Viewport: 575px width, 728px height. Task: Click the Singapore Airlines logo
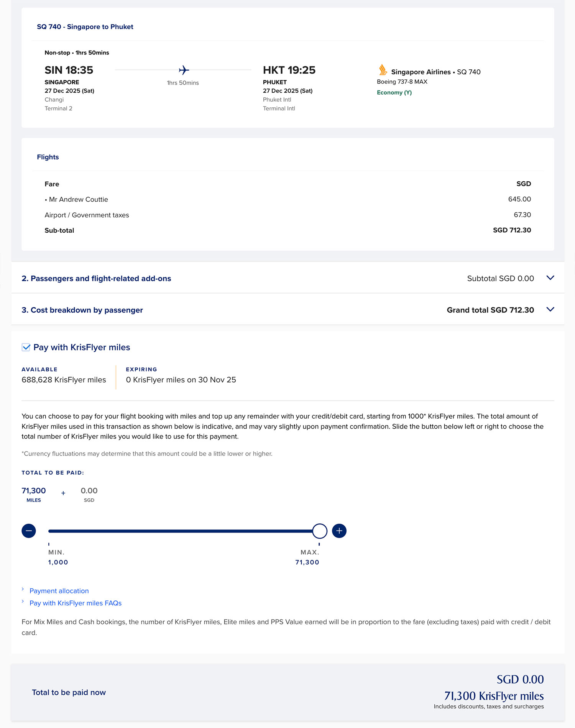tap(383, 70)
